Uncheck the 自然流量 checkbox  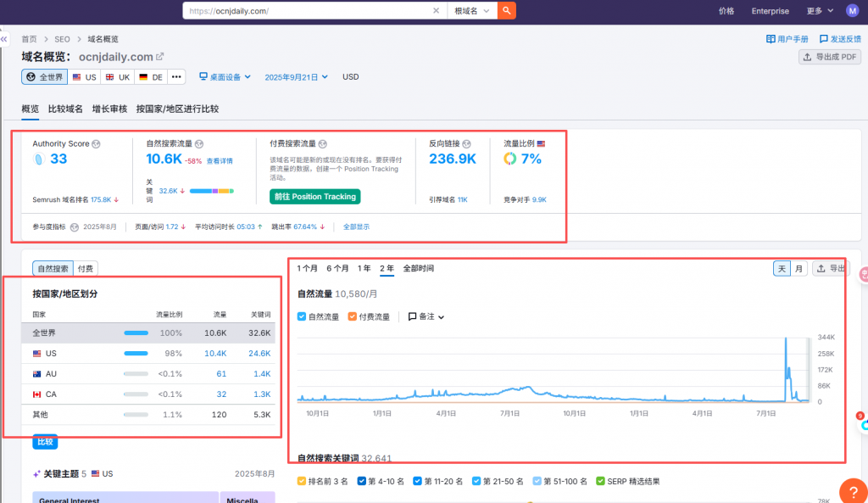click(303, 316)
